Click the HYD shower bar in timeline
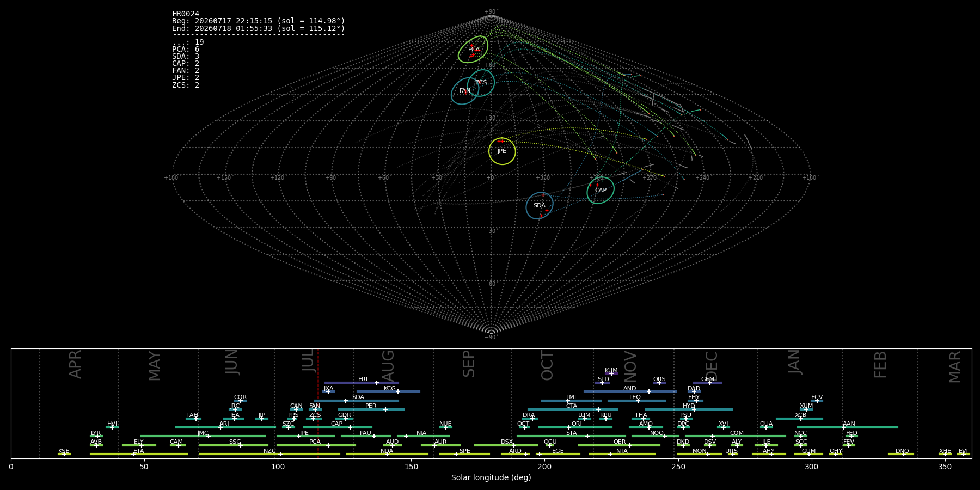The width and height of the screenshot is (980, 490). [x=689, y=409]
